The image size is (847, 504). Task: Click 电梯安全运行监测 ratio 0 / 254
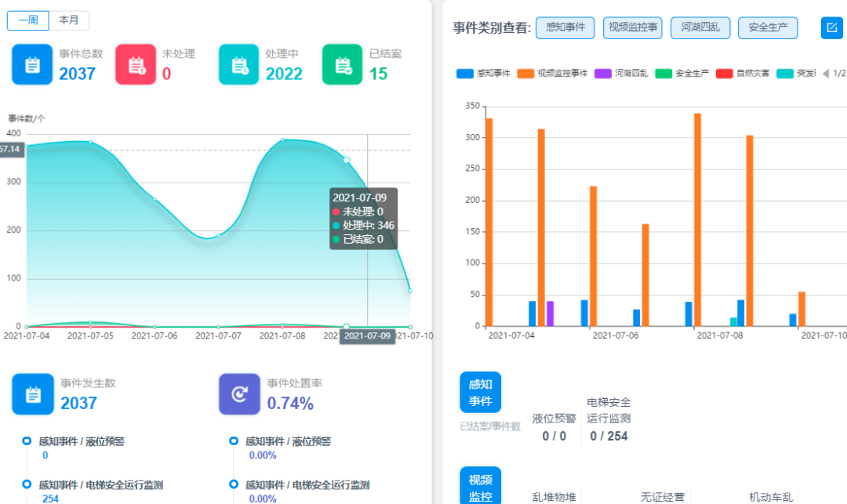tap(609, 436)
